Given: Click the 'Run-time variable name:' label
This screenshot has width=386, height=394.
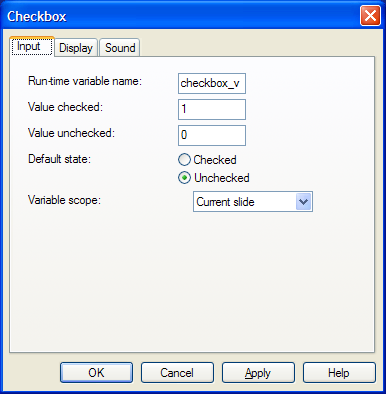Looking at the screenshot, I should point(85,81).
